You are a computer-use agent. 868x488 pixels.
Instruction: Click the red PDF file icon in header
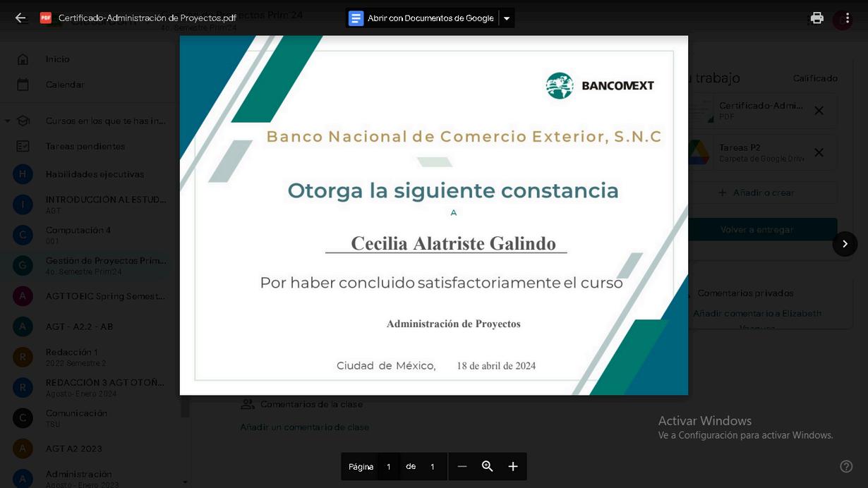[45, 18]
